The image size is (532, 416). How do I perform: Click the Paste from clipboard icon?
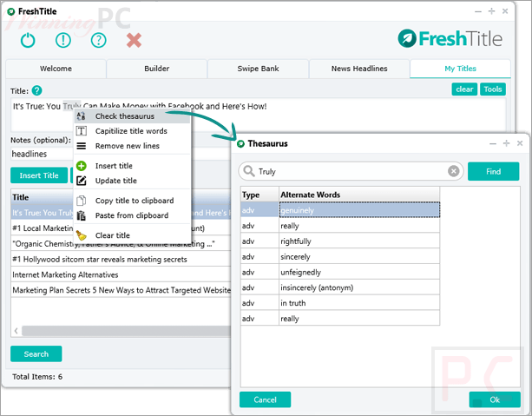81,215
